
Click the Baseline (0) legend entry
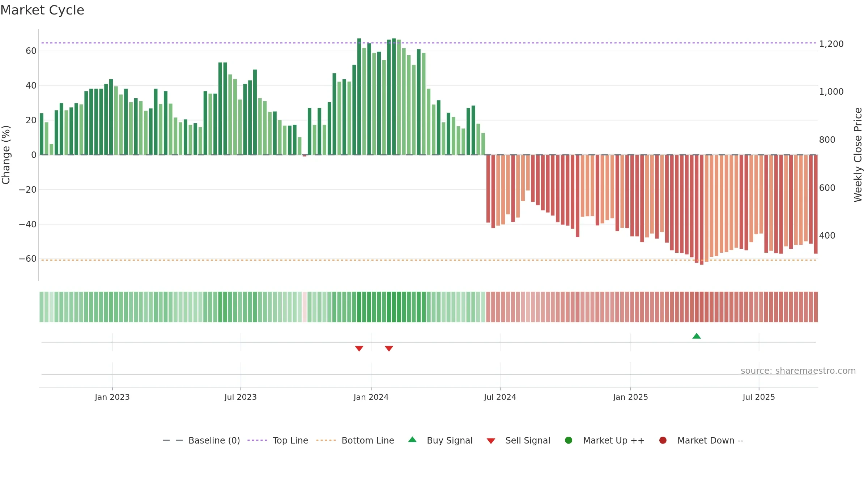[x=201, y=440]
